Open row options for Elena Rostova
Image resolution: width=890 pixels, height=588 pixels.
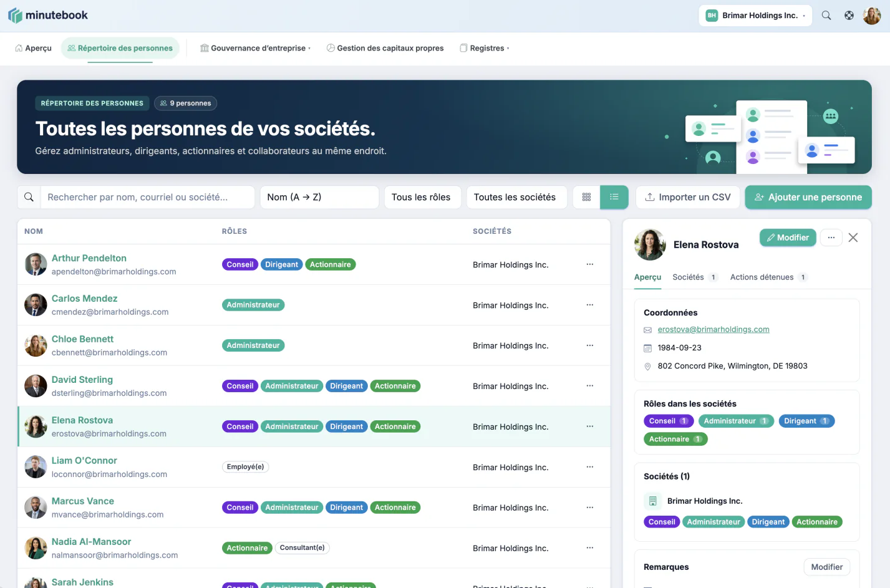point(590,427)
